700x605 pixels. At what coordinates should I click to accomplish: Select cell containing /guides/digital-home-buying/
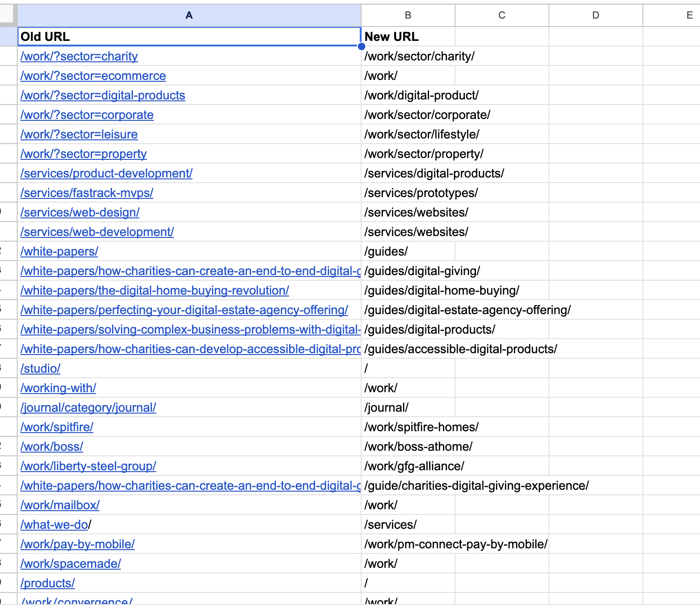coord(442,290)
